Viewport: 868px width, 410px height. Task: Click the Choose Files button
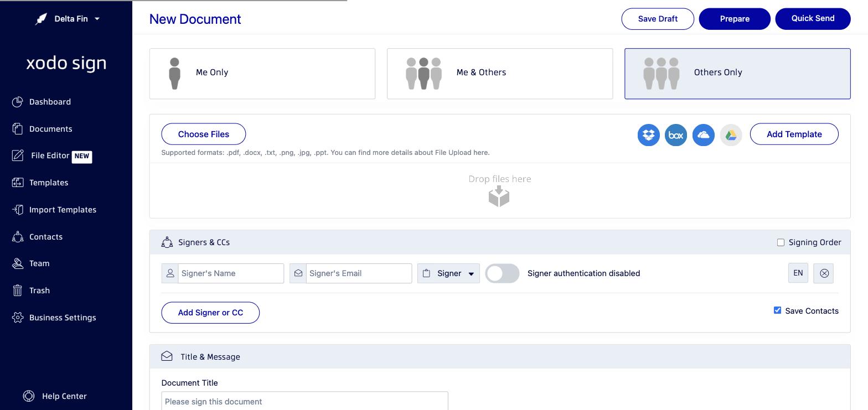204,134
